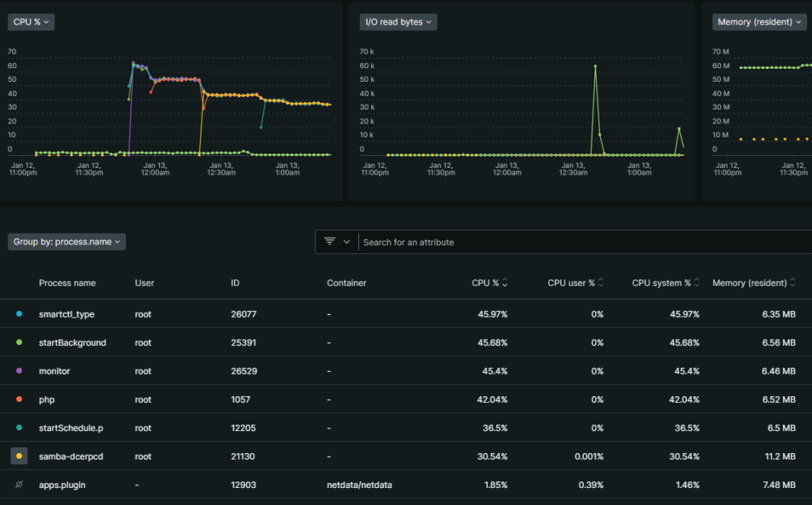Click the filter icon in search bar
This screenshot has height=505, width=812.
330,241
